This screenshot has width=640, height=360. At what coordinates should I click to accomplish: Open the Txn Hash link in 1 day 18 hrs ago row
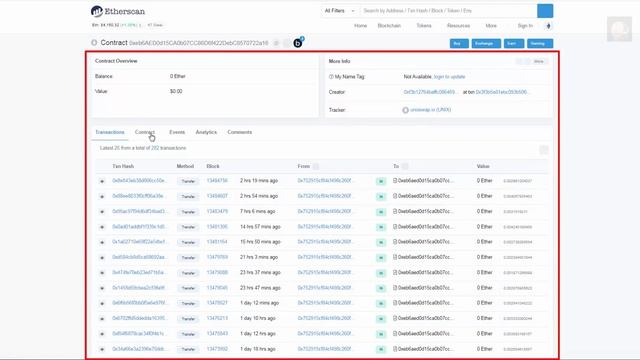click(140, 349)
